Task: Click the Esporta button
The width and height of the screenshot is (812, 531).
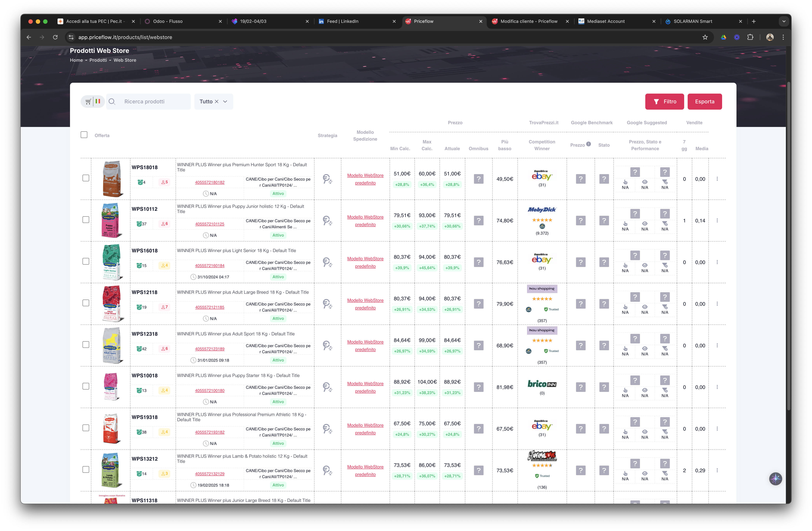Action: 705,101
